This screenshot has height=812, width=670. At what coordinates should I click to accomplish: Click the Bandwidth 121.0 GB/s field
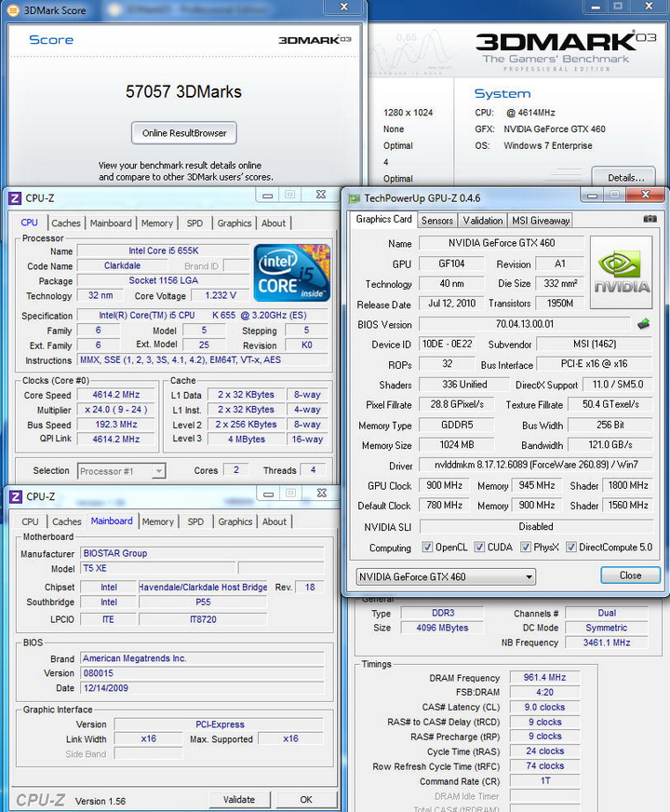(x=610, y=445)
